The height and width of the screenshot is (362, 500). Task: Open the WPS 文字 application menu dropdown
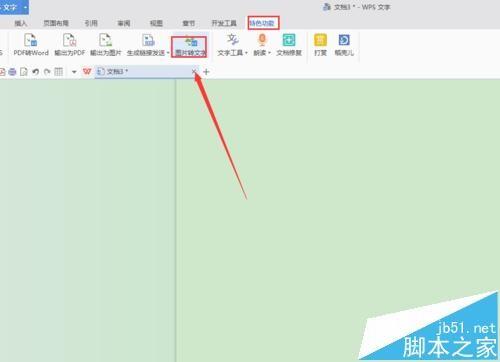[25, 7]
